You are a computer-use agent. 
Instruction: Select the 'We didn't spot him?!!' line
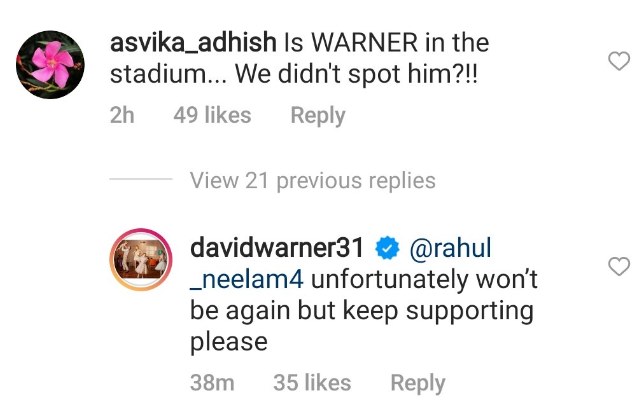click(x=356, y=75)
